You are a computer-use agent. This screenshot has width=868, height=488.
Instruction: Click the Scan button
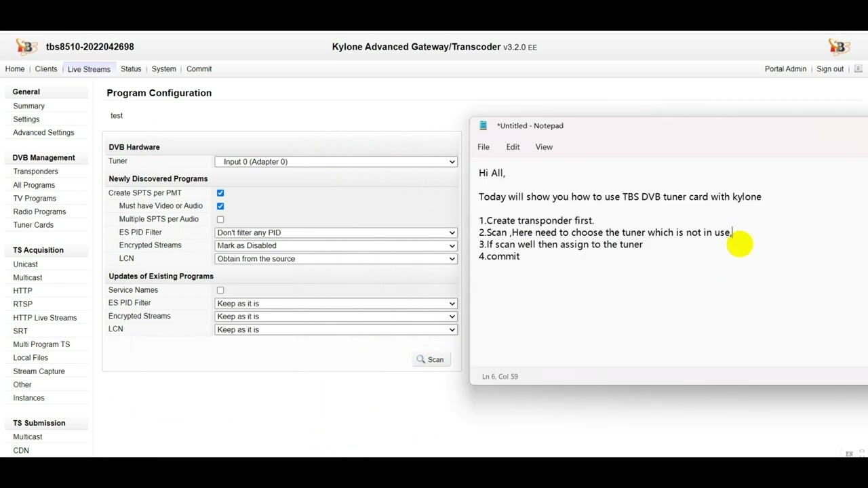pyautogui.click(x=431, y=360)
